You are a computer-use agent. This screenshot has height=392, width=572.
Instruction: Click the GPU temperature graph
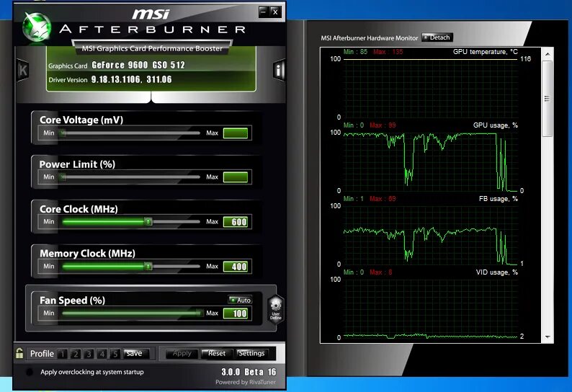click(x=431, y=88)
